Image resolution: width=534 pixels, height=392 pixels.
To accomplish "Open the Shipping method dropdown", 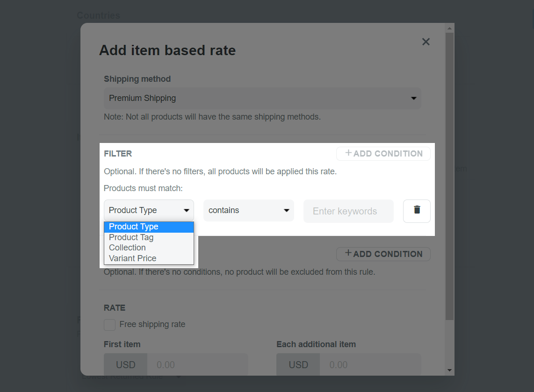I will pos(262,98).
